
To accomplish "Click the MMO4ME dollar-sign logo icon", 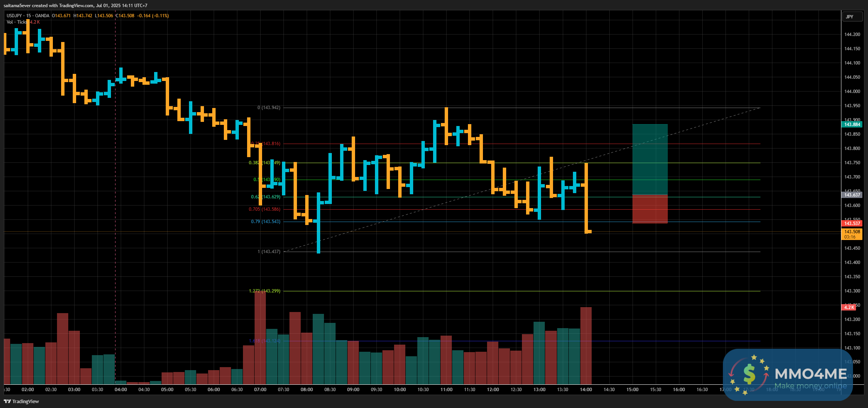I will pyautogui.click(x=749, y=374).
